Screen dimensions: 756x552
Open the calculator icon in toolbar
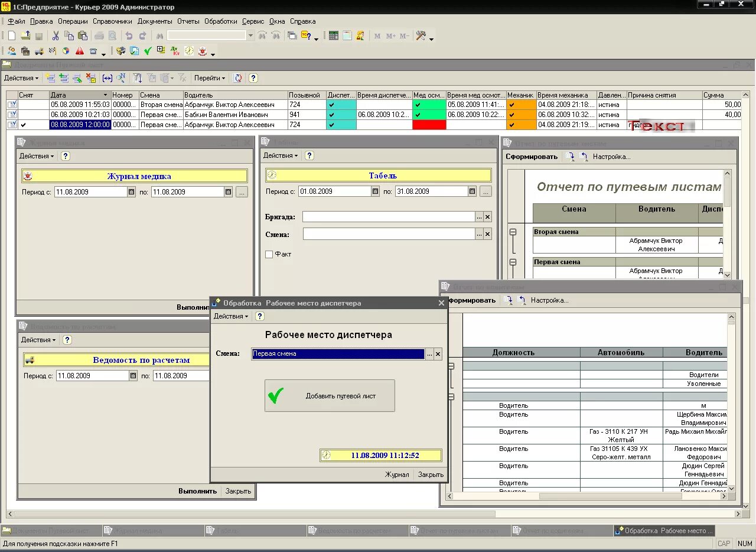(334, 36)
